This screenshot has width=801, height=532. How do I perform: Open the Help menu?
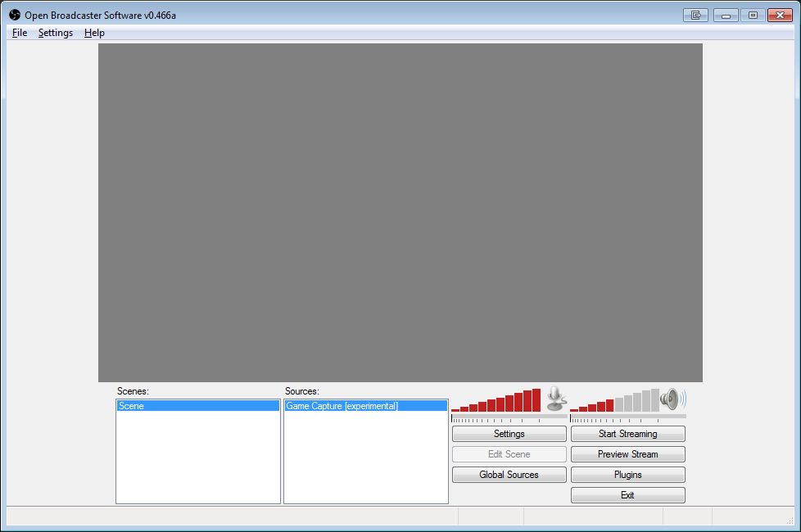click(94, 33)
